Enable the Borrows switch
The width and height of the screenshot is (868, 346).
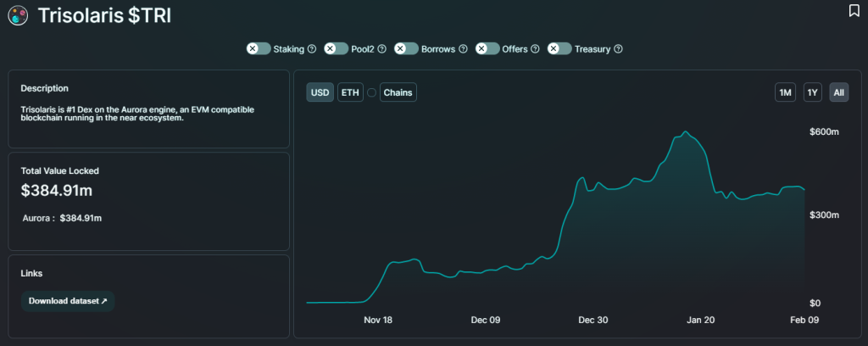pos(406,48)
